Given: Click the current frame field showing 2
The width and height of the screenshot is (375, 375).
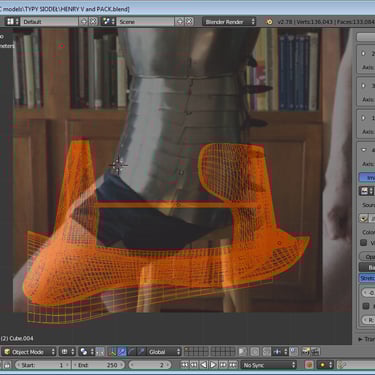Looking at the screenshot, I should coord(150,365).
